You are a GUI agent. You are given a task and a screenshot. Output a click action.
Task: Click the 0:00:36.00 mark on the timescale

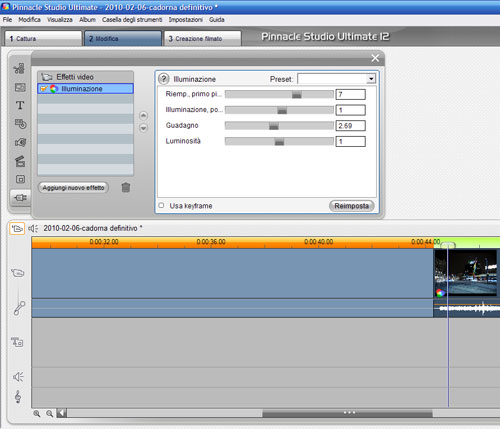coord(211,242)
